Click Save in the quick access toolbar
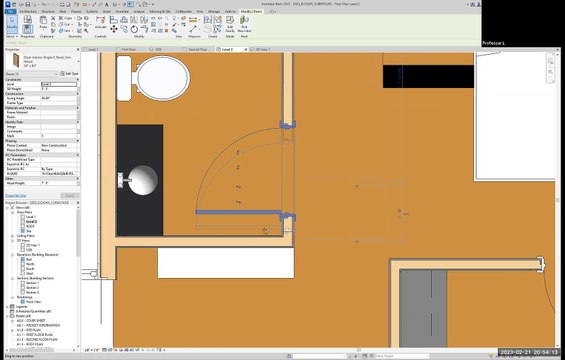Viewport: 565px width, 360px height. point(28,4)
